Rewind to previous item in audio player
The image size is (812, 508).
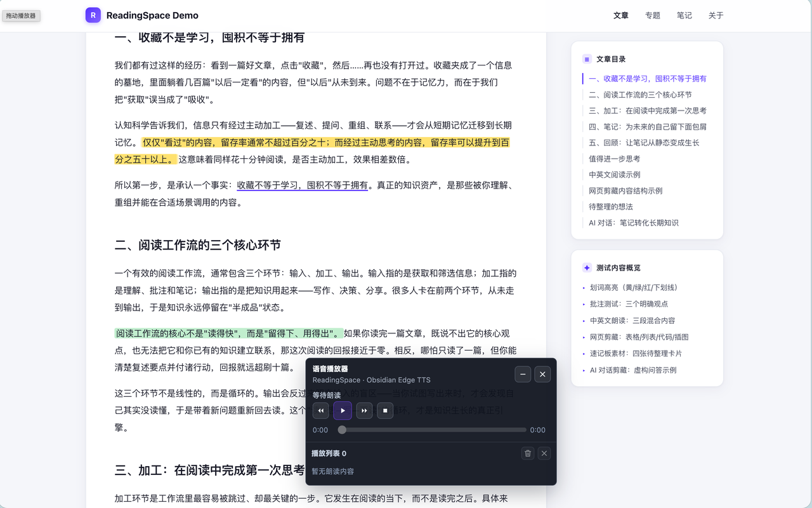tap(321, 411)
